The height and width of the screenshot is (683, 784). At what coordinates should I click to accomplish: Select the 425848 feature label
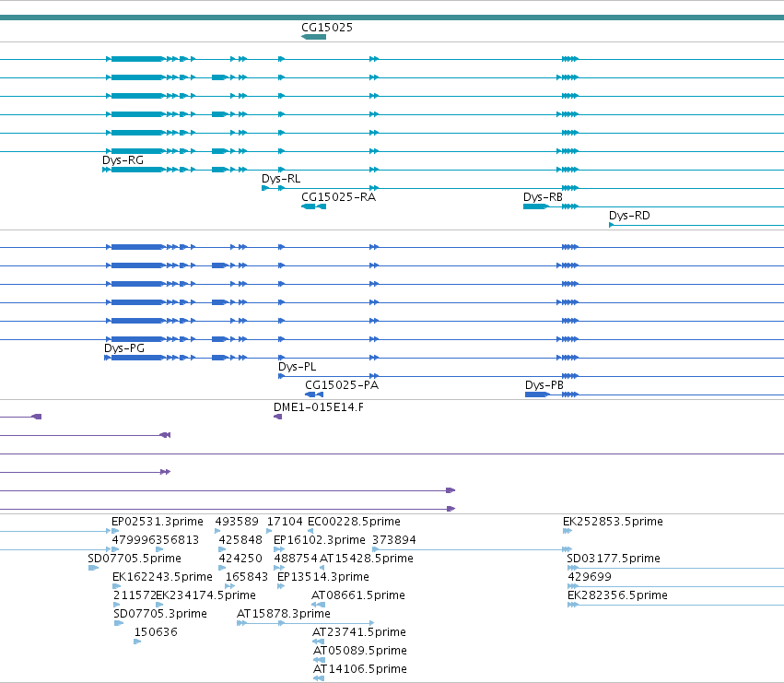click(x=240, y=540)
